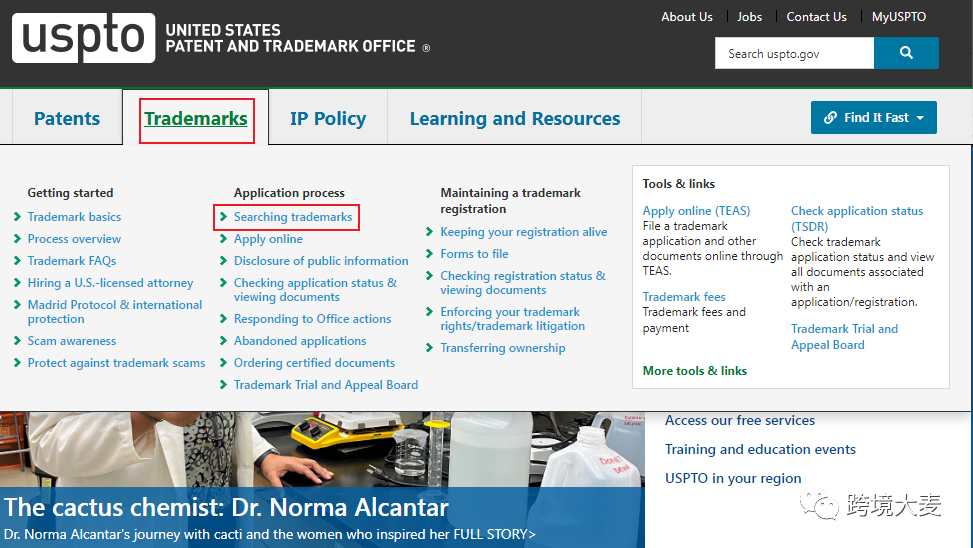Click in the Search uspto.gov field
This screenshot has width=973, height=548.
pos(794,53)
